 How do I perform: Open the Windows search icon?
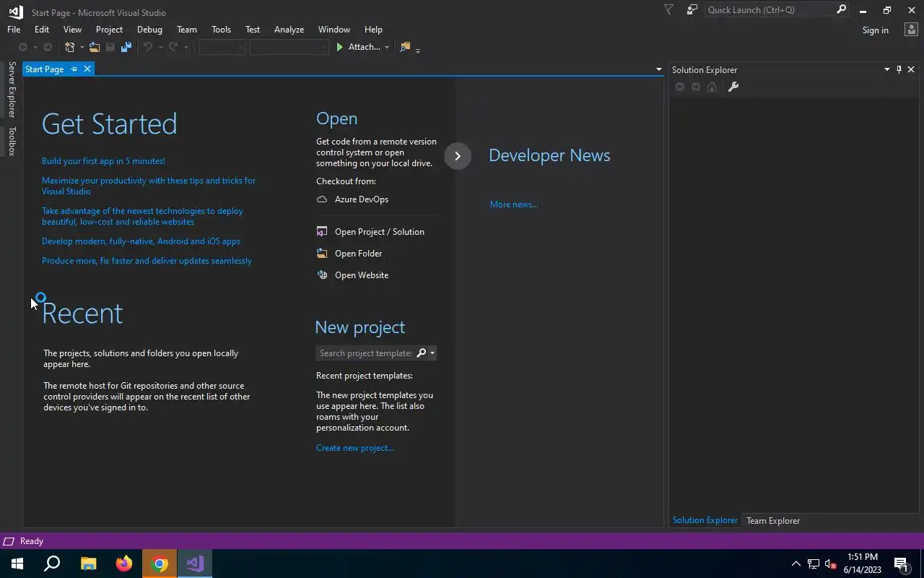click(52, 564)
